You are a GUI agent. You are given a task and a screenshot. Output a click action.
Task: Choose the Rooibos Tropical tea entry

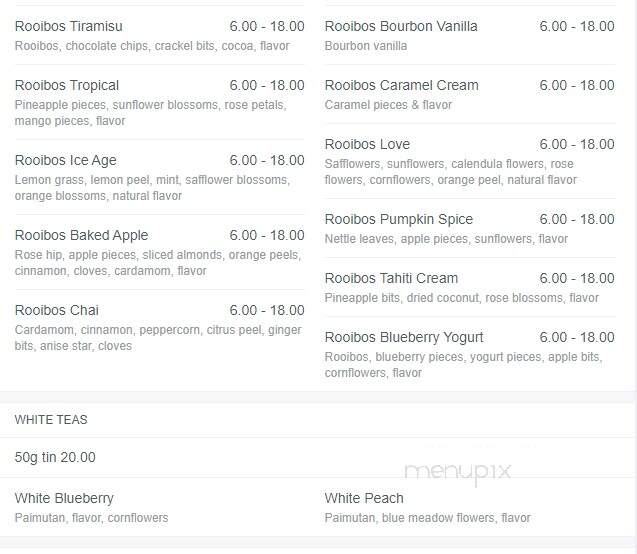67,86
